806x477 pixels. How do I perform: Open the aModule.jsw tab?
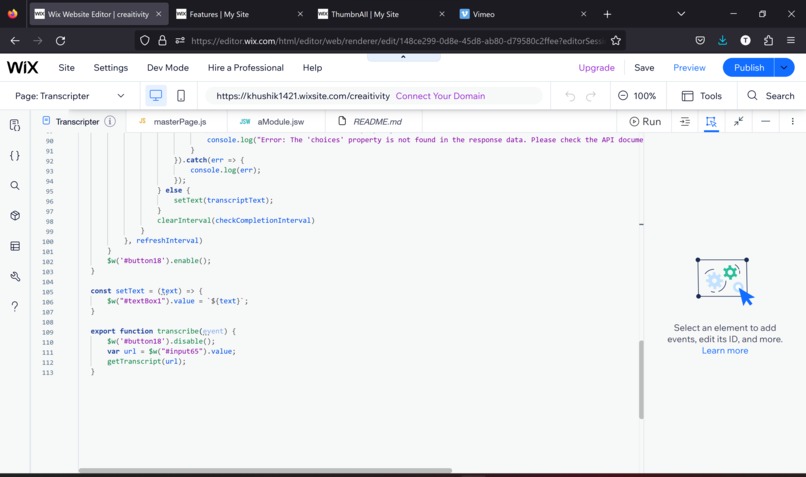pyautogui.click(x=281, y=122)
